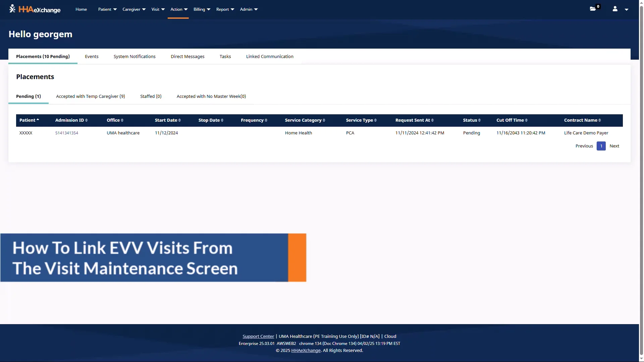Viewport: 644px width, 362px height.
Task: Open the account caret dropdown top right
Action: [627, 9]
